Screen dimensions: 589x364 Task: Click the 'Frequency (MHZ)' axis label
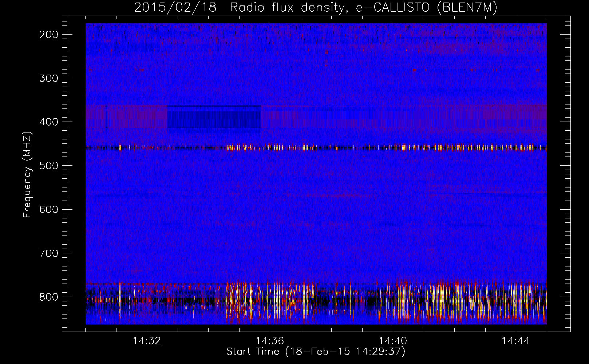coord(27,175)
